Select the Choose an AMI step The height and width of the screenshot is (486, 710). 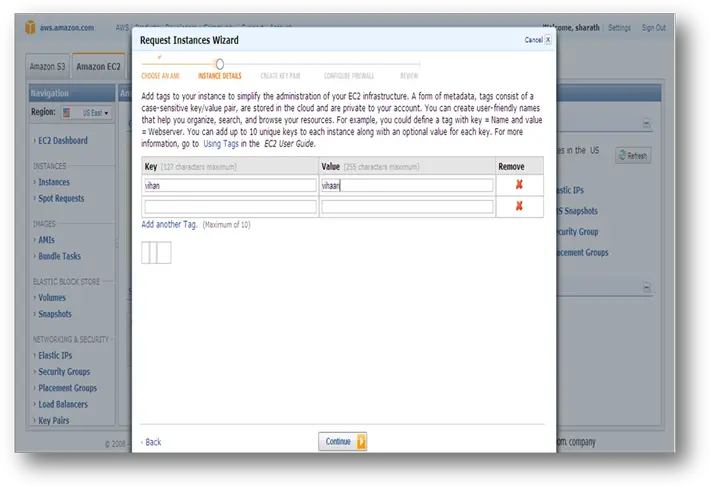(160, 76)
